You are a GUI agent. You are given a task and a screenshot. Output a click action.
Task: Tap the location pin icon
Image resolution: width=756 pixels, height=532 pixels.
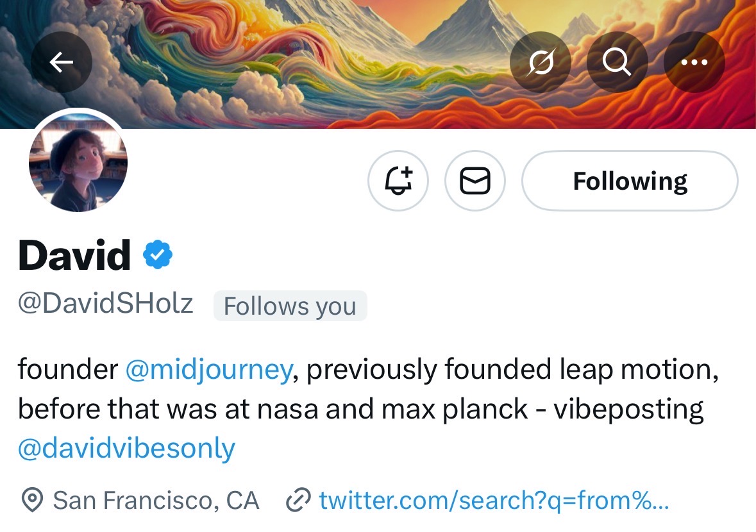tap(32, 500)
